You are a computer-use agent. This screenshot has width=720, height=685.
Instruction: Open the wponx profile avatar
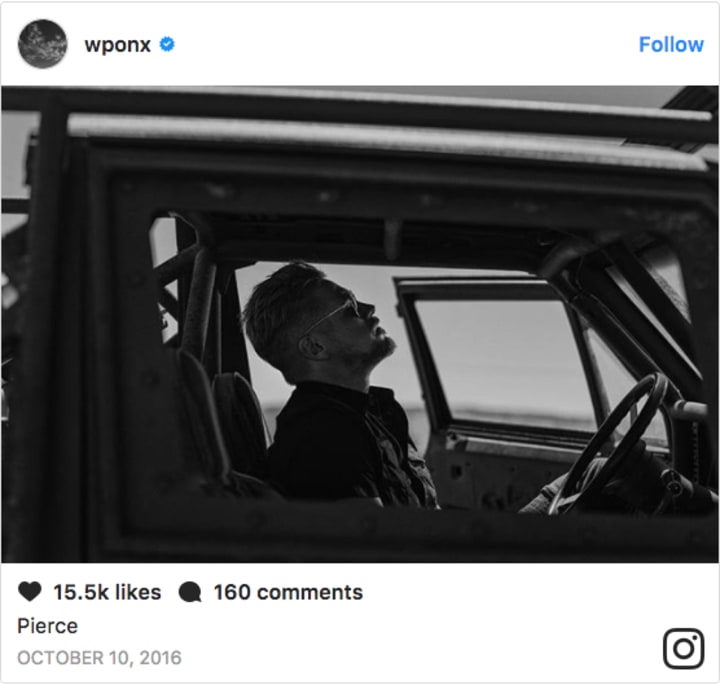pos(43,44)
